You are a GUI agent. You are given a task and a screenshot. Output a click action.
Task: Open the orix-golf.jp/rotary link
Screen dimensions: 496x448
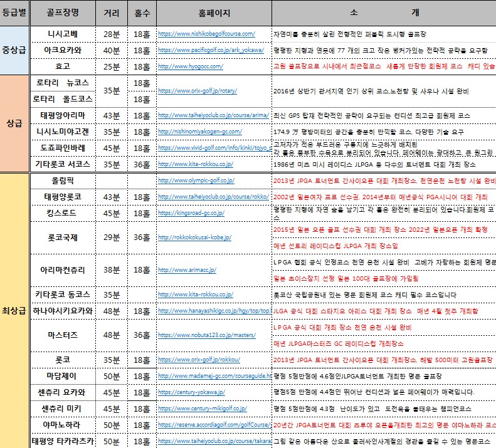click(198, 91)
